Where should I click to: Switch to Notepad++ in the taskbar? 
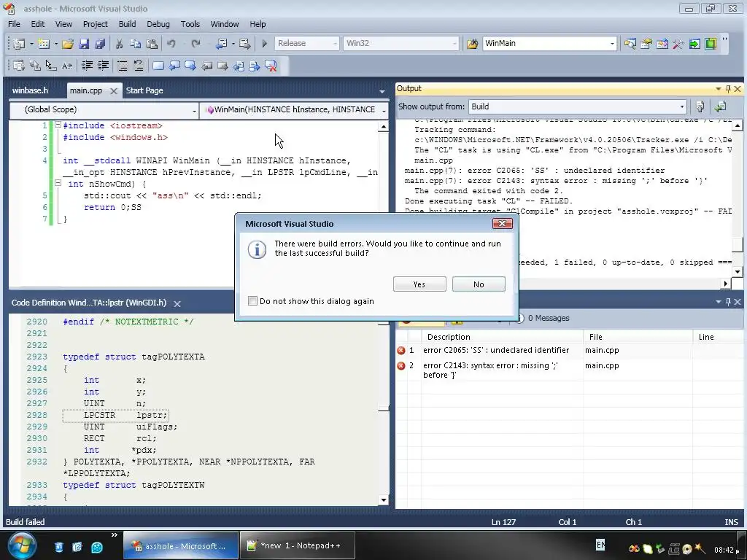point(298,545)
